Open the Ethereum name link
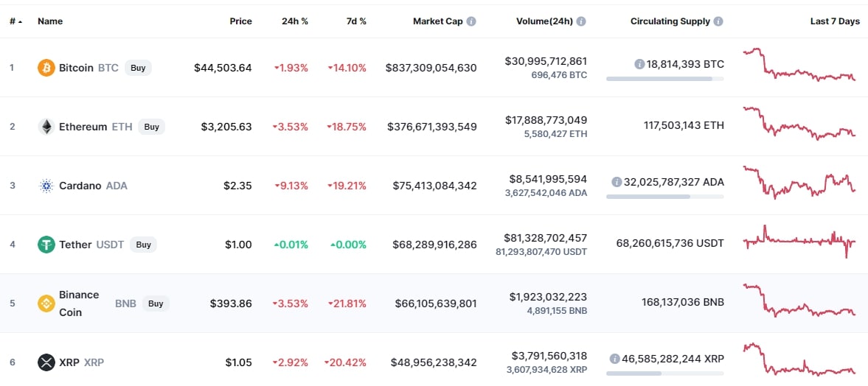The height and width of the screenshot is (386, 868). tap(83, 127)
